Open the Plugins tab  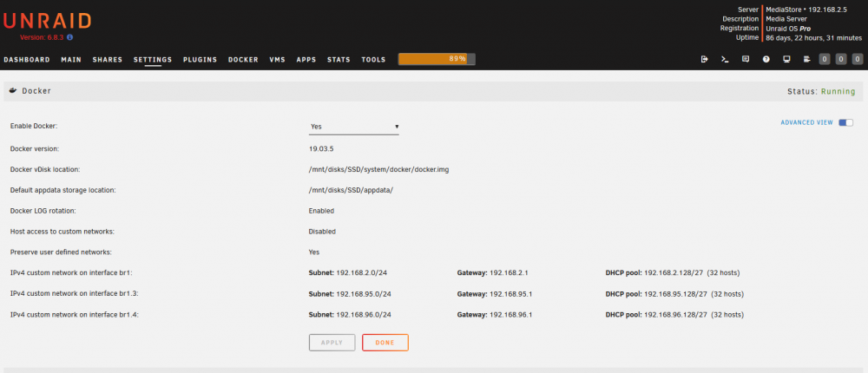pyautogui.click(x=200, y=60)
